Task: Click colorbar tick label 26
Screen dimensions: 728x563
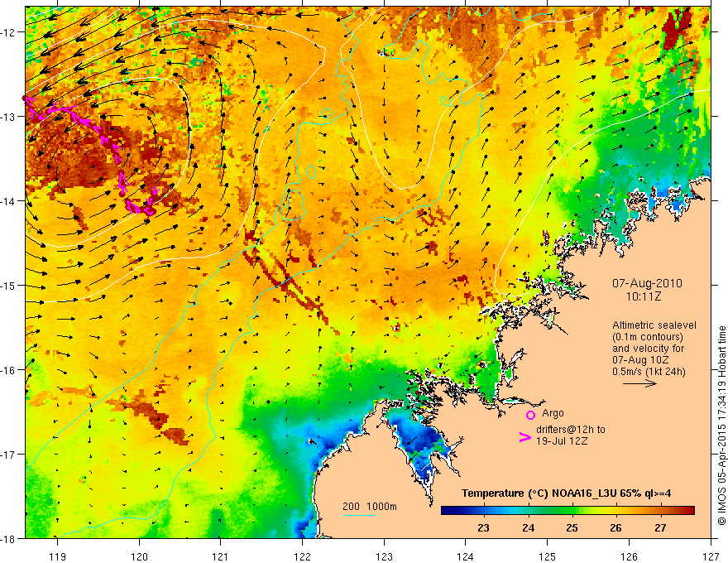Action: click(x=615, y=528)
